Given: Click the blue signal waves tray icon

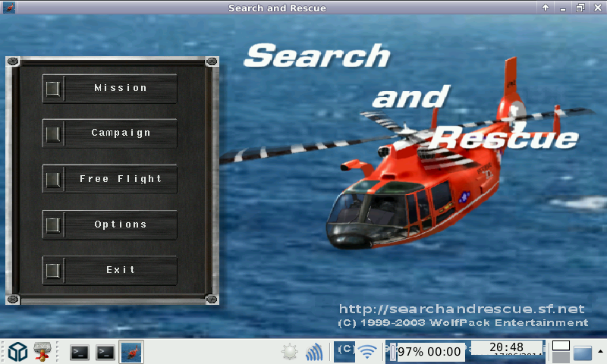Looking at the screenshot, I should click(x=314, y=352).
